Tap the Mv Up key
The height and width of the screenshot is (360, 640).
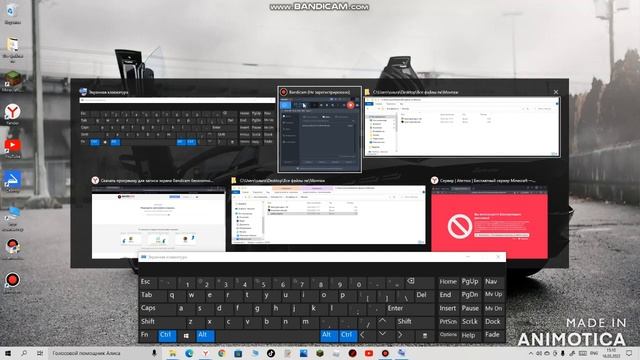[x=493, y=295]
